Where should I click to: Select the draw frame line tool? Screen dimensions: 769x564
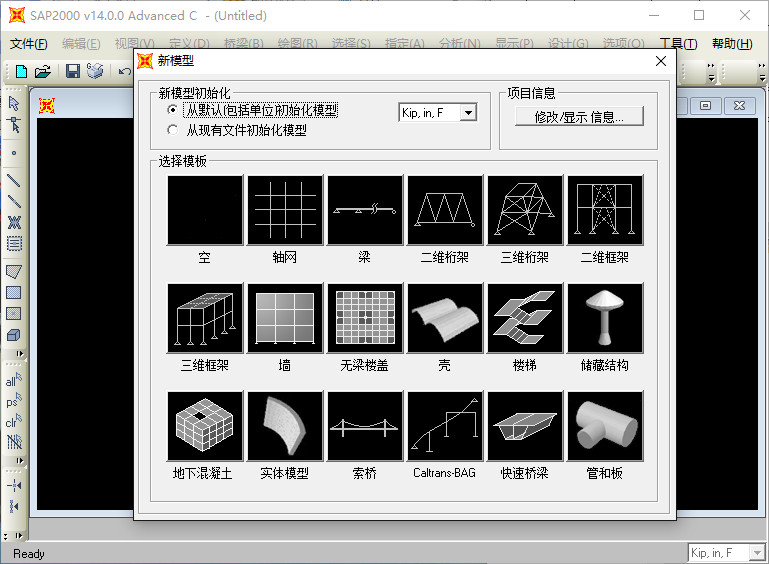[x=14, y=180]
